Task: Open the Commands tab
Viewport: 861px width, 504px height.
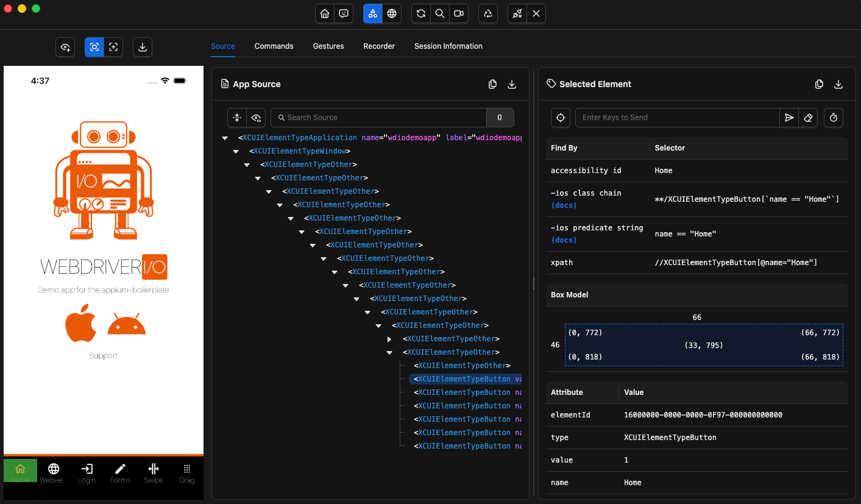Action: click(274, 46)
